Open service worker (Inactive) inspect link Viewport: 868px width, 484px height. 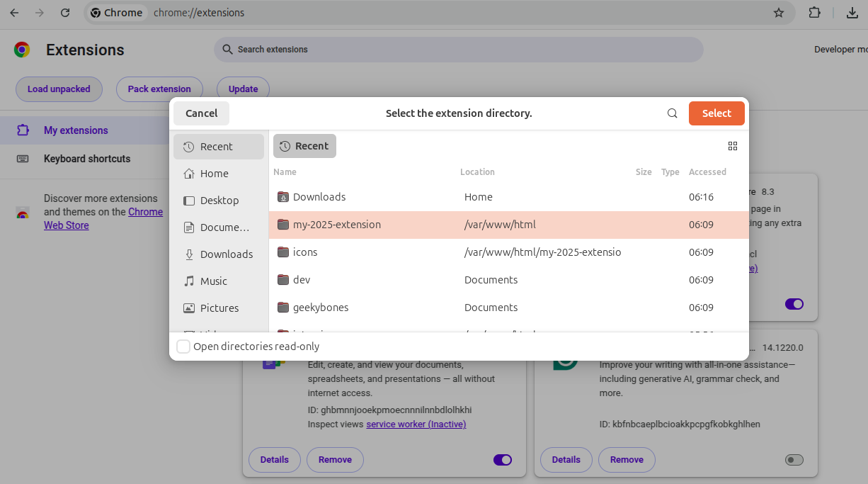(416, 424)
